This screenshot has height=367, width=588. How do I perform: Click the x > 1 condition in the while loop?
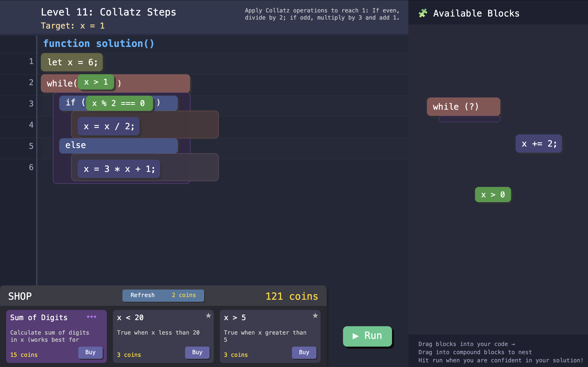(x=96, y=82)
